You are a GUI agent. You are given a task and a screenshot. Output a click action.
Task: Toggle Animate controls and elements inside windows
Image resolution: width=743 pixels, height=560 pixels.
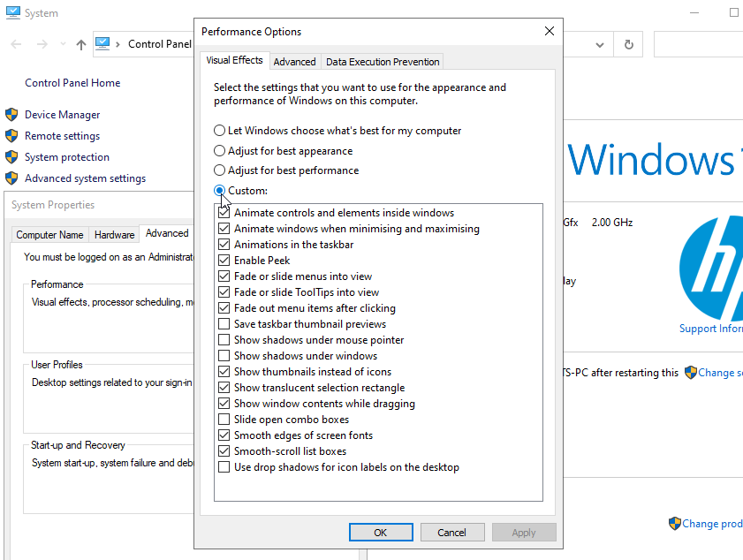(x=224, y=213)
